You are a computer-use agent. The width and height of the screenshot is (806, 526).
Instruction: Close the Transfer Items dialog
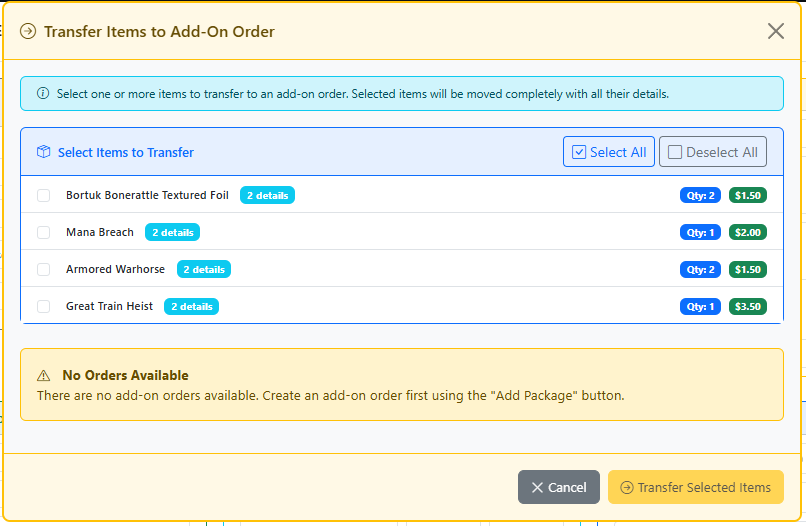click(x=776, y=31)
